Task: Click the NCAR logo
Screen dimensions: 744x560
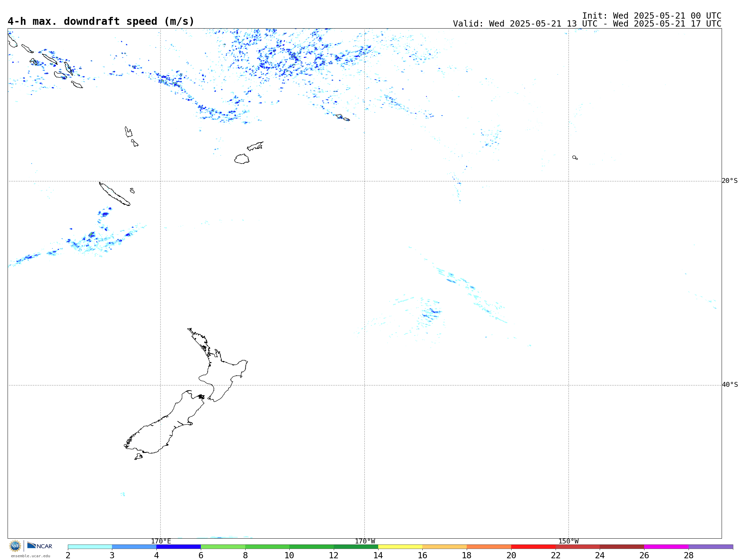Action: click(40, 546)
